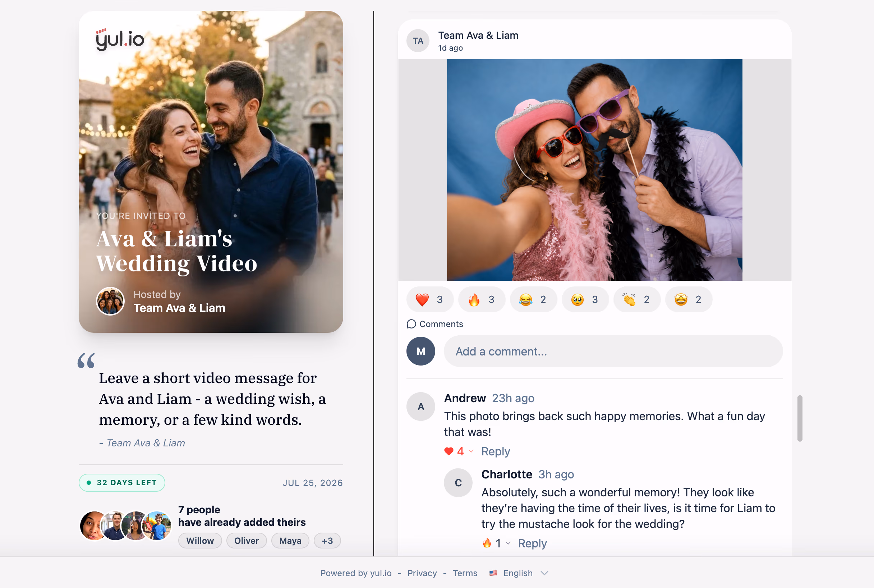
Task: Click Charlotte's avatar circle
Action: coord(458,483)
